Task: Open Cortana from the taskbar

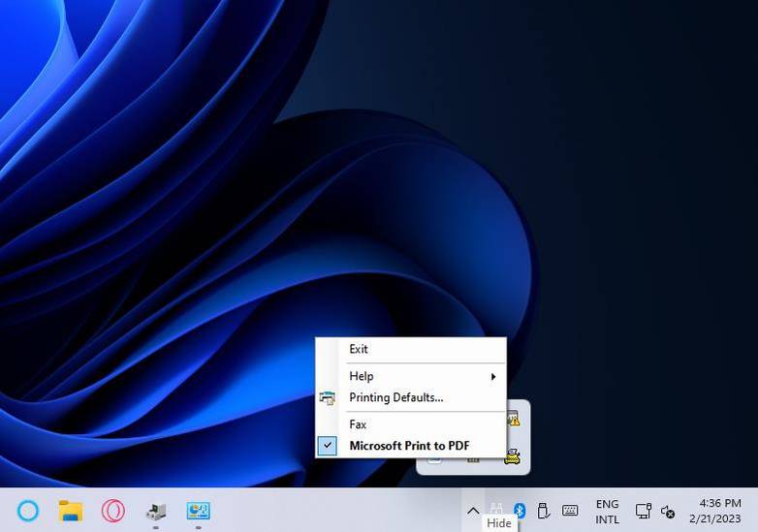Action: click(28, 511)
